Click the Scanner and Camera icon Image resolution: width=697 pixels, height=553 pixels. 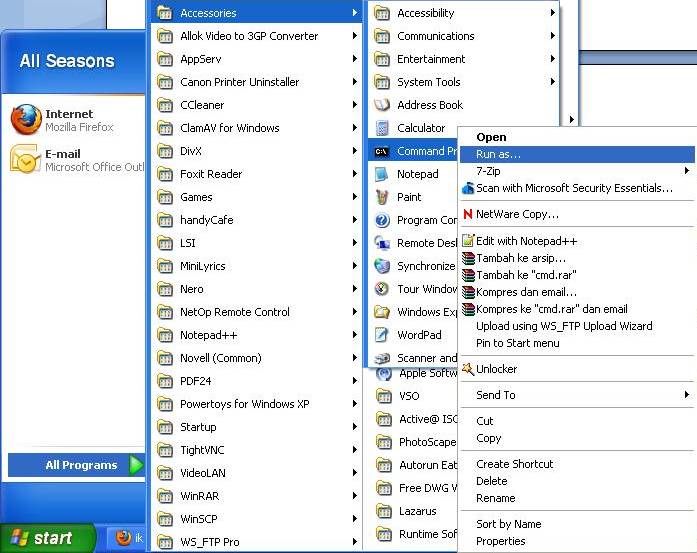click(x=382, y=358)
